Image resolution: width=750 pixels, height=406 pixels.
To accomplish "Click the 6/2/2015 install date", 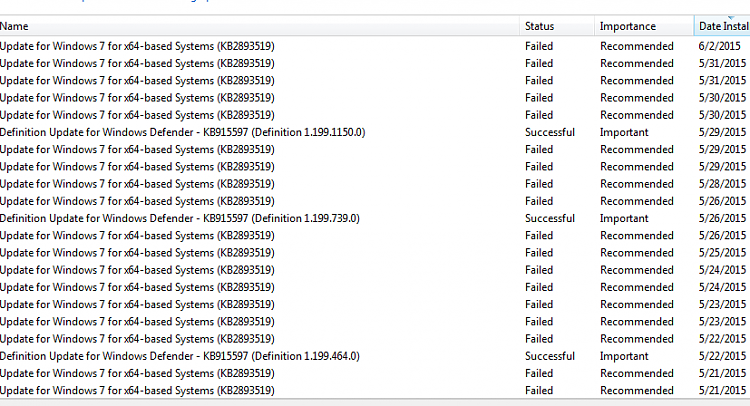I will [719, 46].
